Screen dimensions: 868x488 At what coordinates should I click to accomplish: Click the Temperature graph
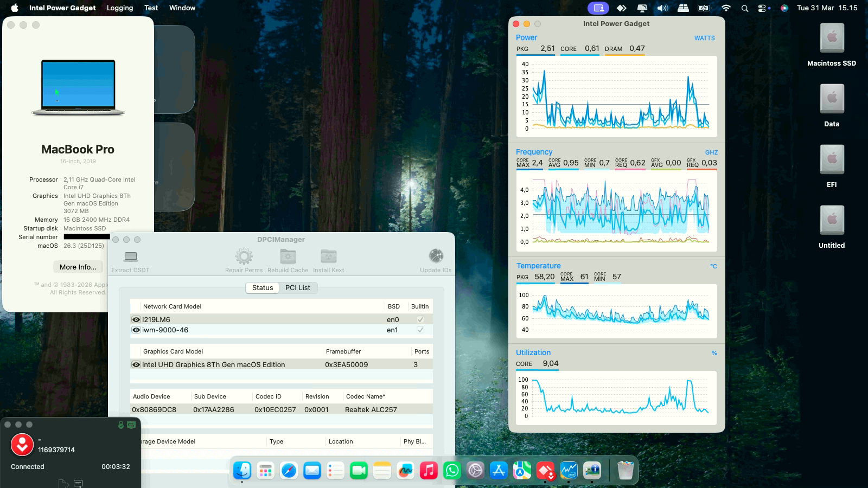tap(616, 311)
